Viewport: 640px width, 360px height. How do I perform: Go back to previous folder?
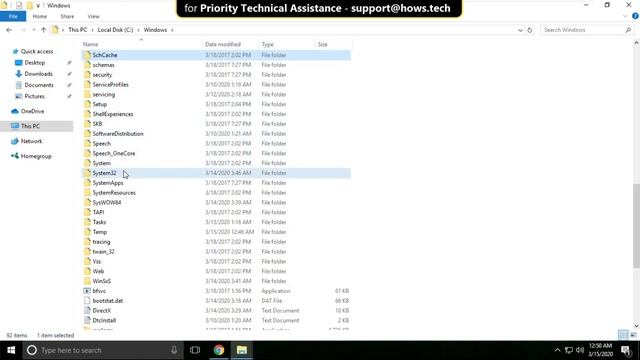click(x=9, y=30)
